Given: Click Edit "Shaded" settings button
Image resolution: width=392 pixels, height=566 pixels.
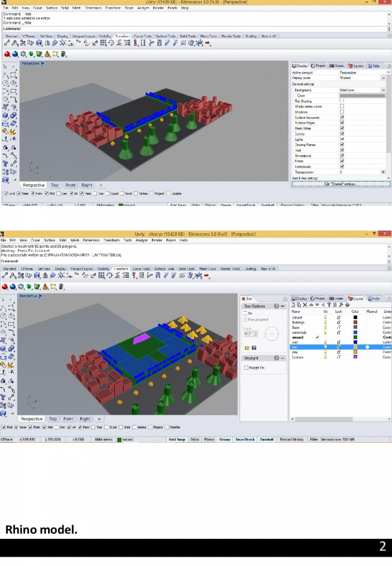Looking at the screenshot, I should point(340,184).
